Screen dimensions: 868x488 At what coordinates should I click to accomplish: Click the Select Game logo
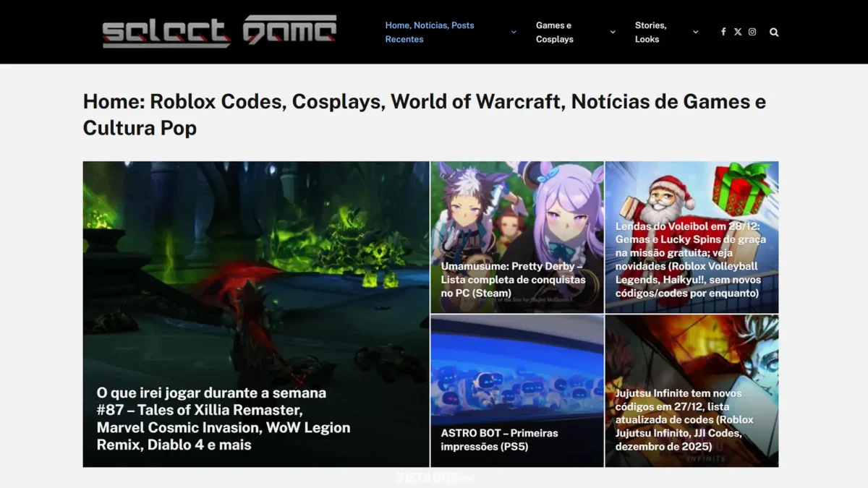[219, 32]
